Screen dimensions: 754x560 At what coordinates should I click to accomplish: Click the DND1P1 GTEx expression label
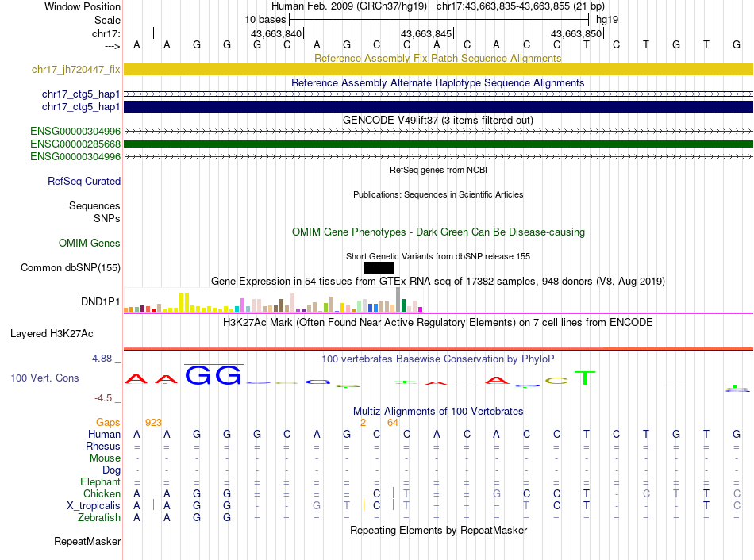pyautogui.click(x=100, y=302)
